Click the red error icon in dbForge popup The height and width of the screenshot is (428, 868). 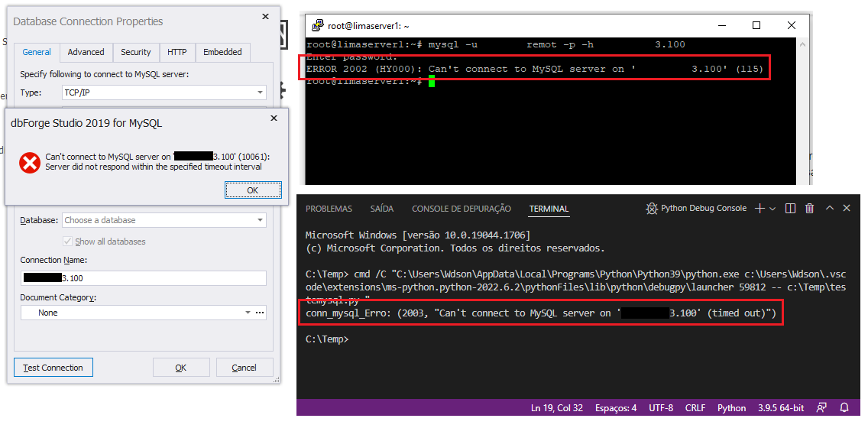(29, 163)
